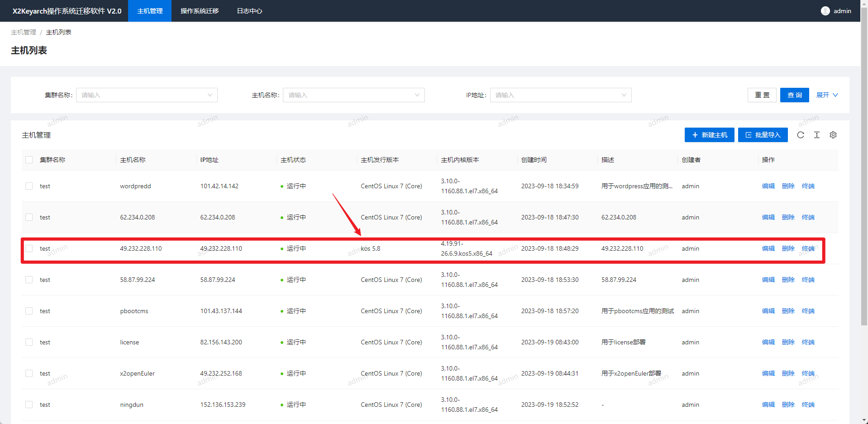The width and height of the screenshot is (868, 424).
Task: Switch to 主机管理 tab
Action: (x=150, y=11)
